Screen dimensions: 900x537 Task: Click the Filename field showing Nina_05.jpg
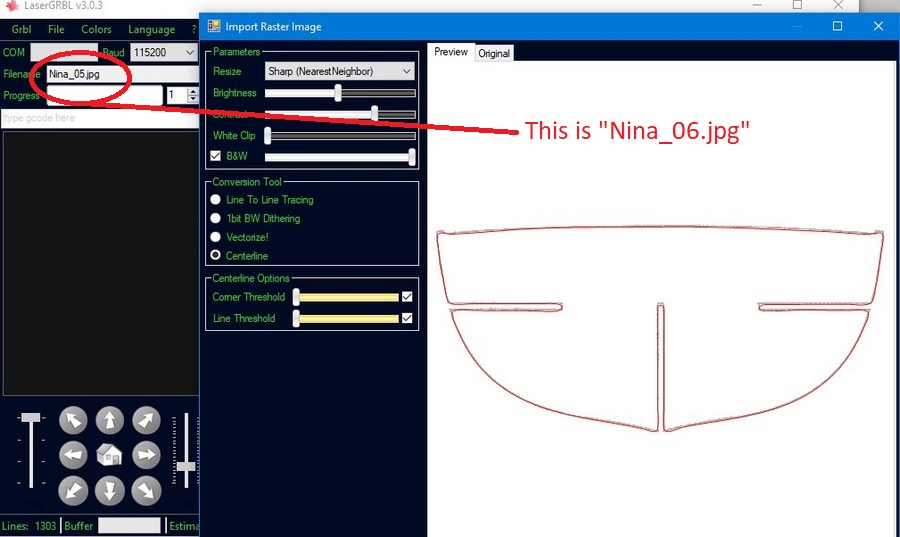(x=123, y=74)
